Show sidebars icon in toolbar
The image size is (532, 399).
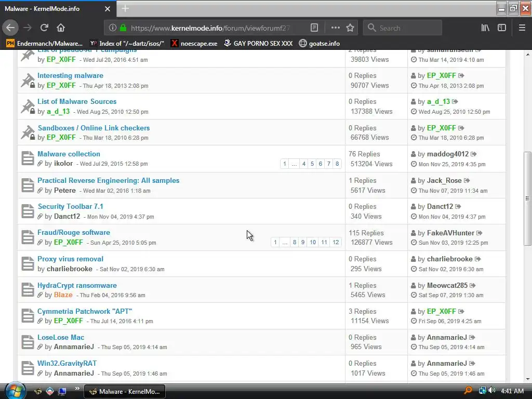click(502, 28)
